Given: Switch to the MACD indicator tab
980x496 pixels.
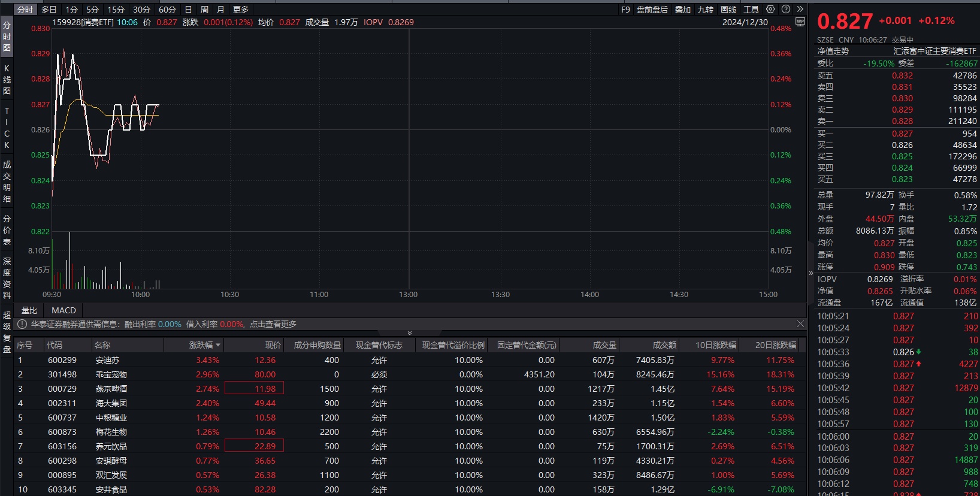Looking at the screenshot, I should pos(63,310).
